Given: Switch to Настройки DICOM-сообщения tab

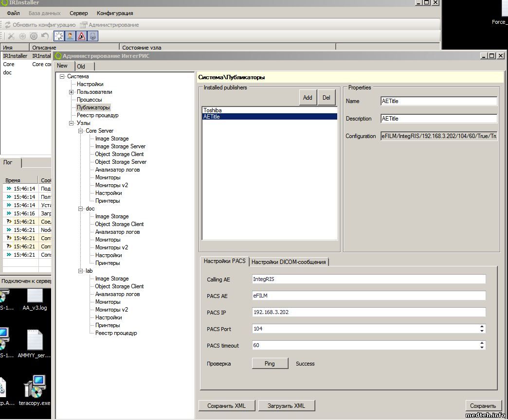Looking at the screenshot, I should click(289, 262).
